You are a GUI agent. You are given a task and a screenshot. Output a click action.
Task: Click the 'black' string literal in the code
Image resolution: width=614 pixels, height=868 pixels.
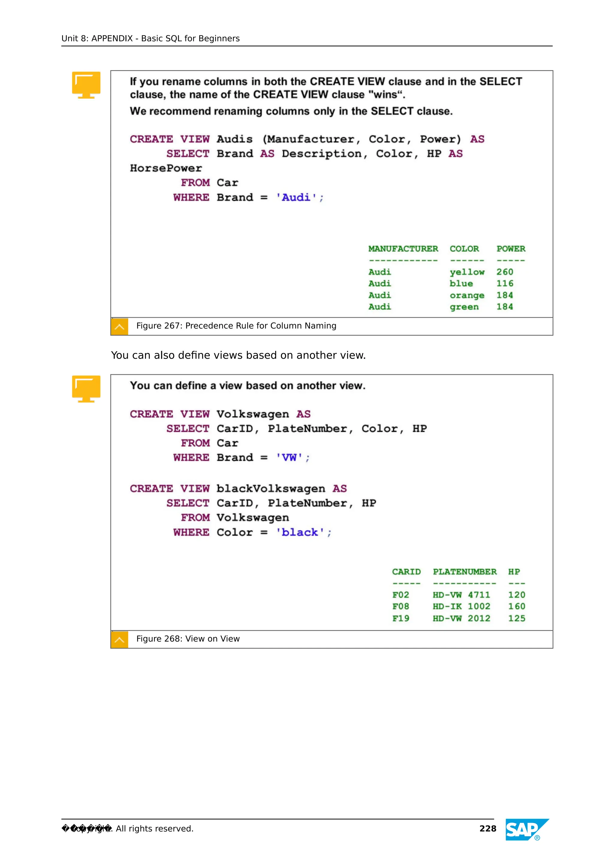coord(300,532)
